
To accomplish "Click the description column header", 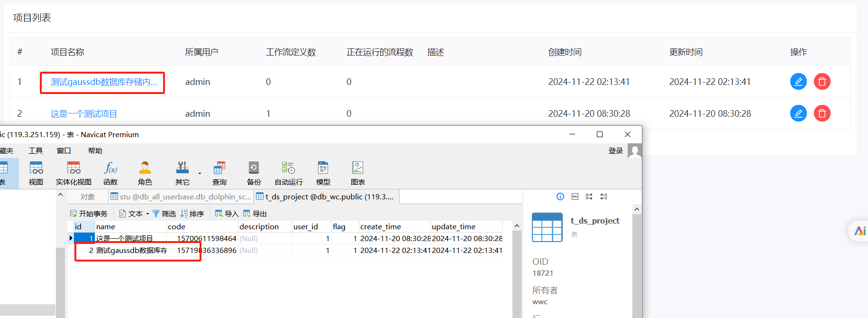I will [265, 226].
